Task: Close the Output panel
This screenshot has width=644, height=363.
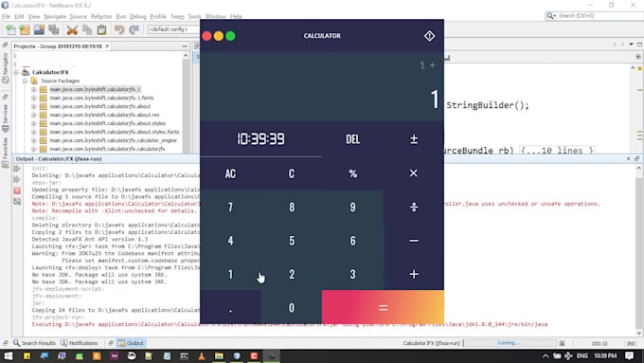Action: tap(629, 158)
